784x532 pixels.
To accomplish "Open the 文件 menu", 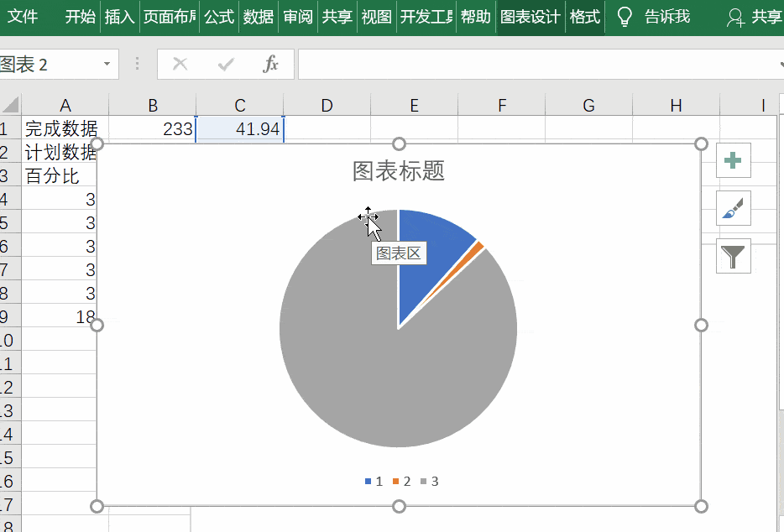I will tap(24, 17).
